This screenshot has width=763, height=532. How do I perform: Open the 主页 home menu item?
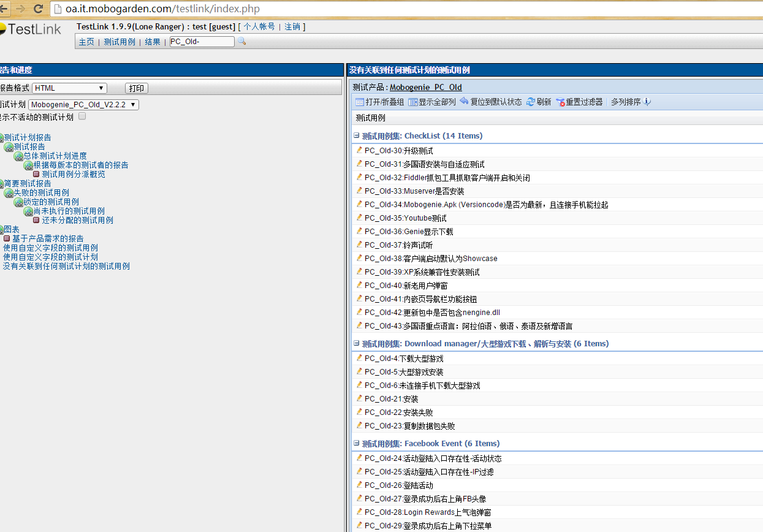click(86, 42)
